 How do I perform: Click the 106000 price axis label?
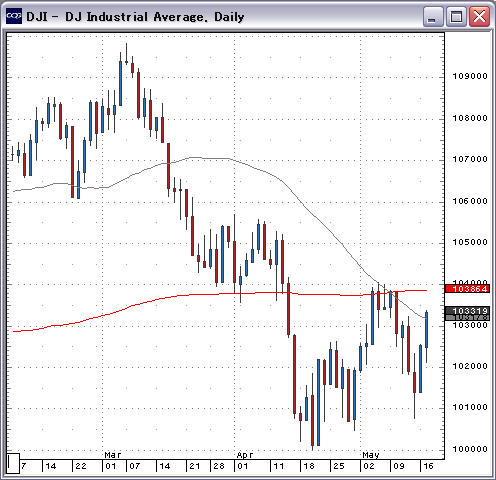(470, 201)
